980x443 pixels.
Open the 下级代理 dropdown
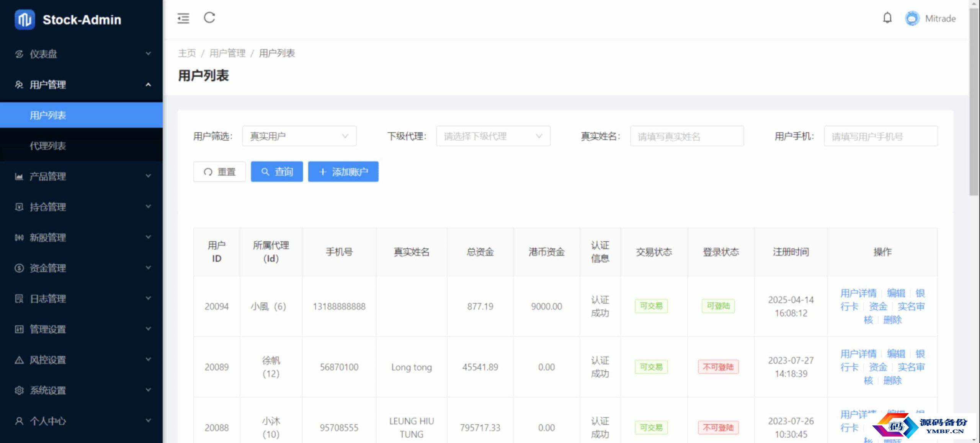click(493, 136)
